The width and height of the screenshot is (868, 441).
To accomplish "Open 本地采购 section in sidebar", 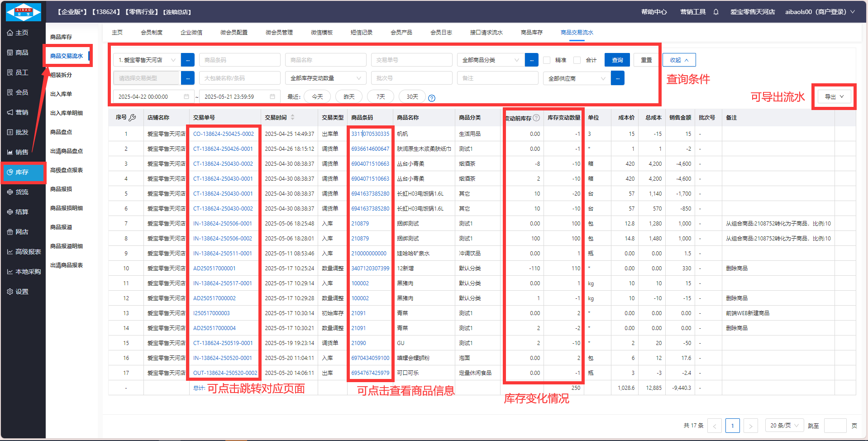I will (24, 272).
